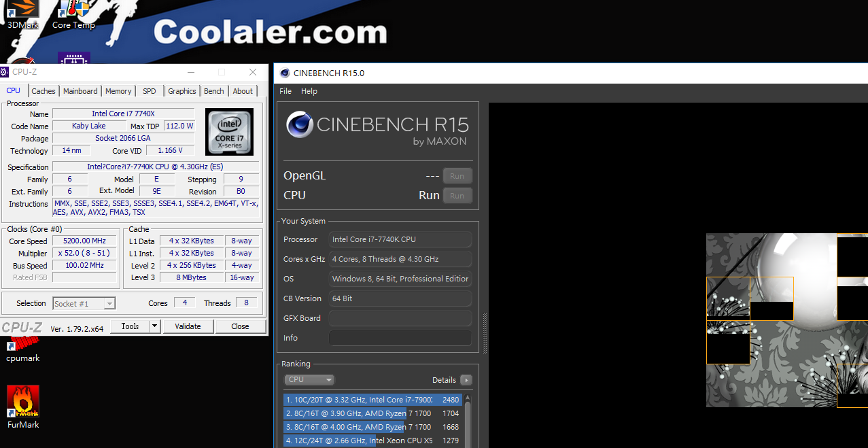Image resolution: width=868 pixels, height=448 pixels.
Task: Open the SPD tab in CPU-Z
Action: click(x=150, y=91)
